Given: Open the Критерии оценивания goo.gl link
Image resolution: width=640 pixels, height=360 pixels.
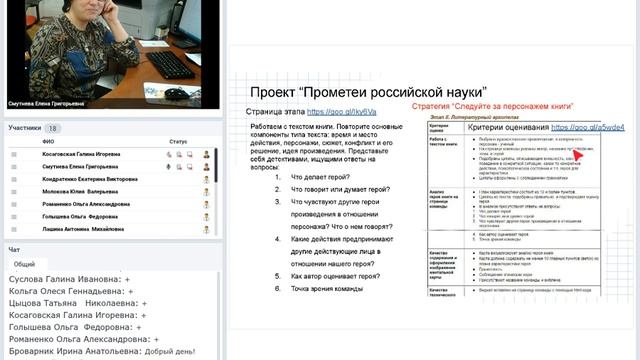Looking at the screenshot, I should (588, 127).
